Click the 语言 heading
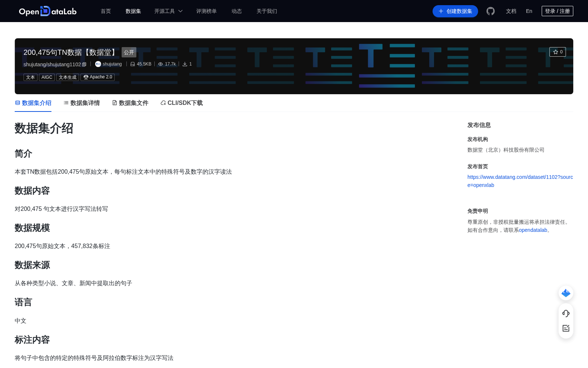The height and width of the screenshot is (368, 588). [24, 302]
